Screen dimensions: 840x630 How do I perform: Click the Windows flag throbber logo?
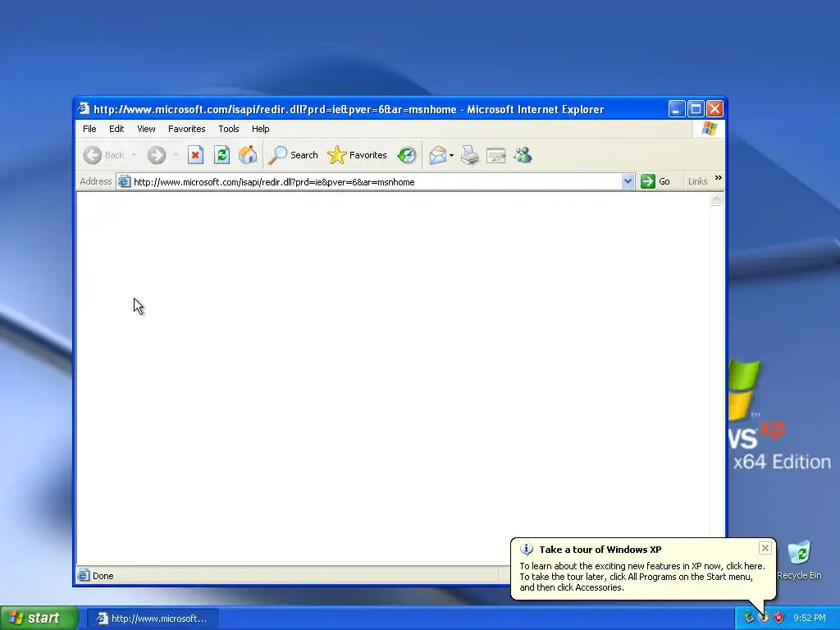click(x=709, y=129)
